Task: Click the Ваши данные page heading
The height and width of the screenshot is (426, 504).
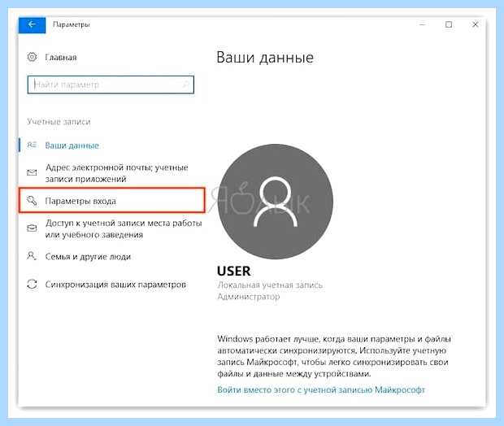Action: (265, 58)
